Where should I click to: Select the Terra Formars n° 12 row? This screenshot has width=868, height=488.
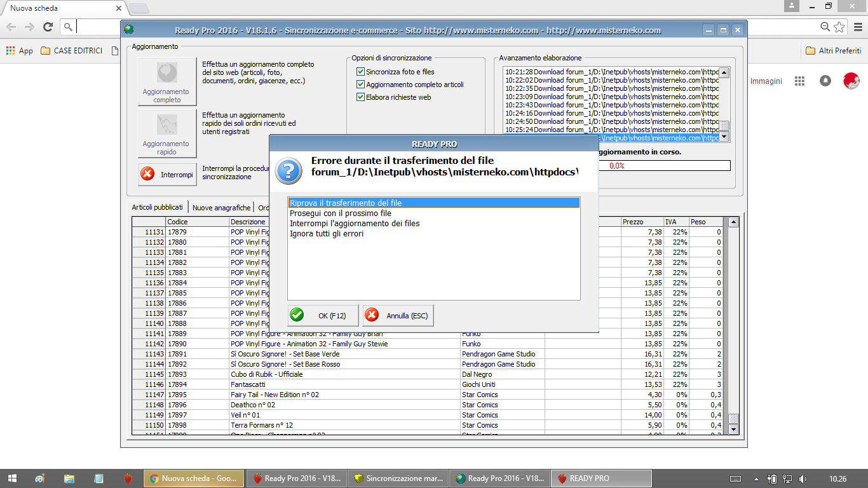point(428,425)
